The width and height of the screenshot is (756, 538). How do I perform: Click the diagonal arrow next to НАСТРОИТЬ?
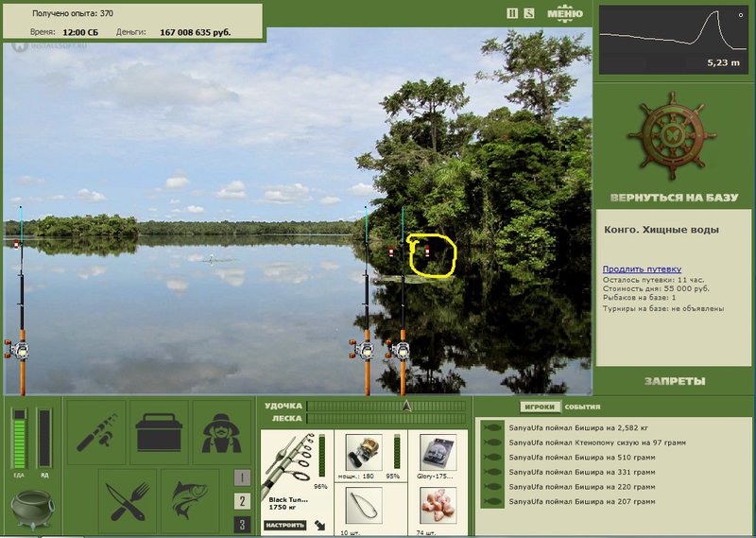pyautogui.click(x=319, y=525)
